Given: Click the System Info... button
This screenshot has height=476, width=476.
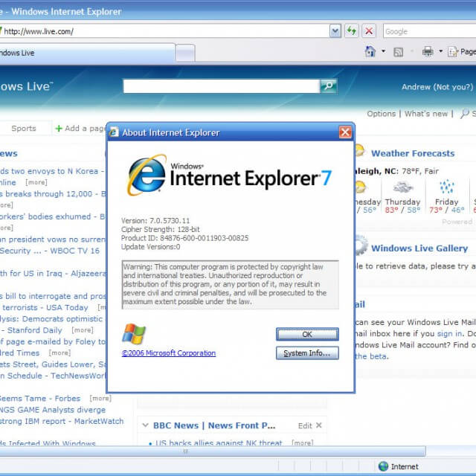Looking at the screenshot, I should coord(307,353).
